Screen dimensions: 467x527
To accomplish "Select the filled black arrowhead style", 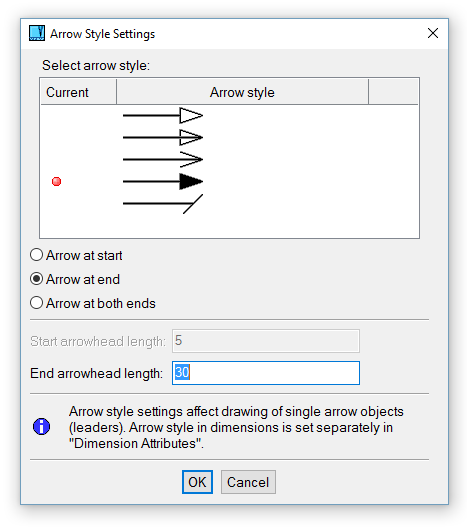I will [163, 181].
